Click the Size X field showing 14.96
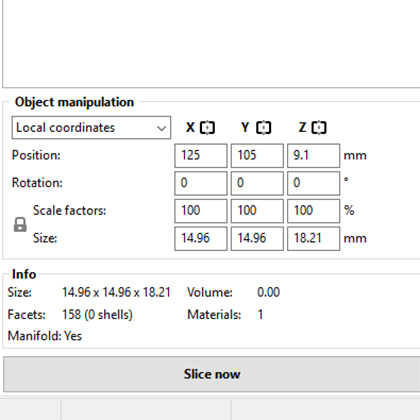Image resolution: width=420 pixels, height=420 pixels. [x=201, y=239]
